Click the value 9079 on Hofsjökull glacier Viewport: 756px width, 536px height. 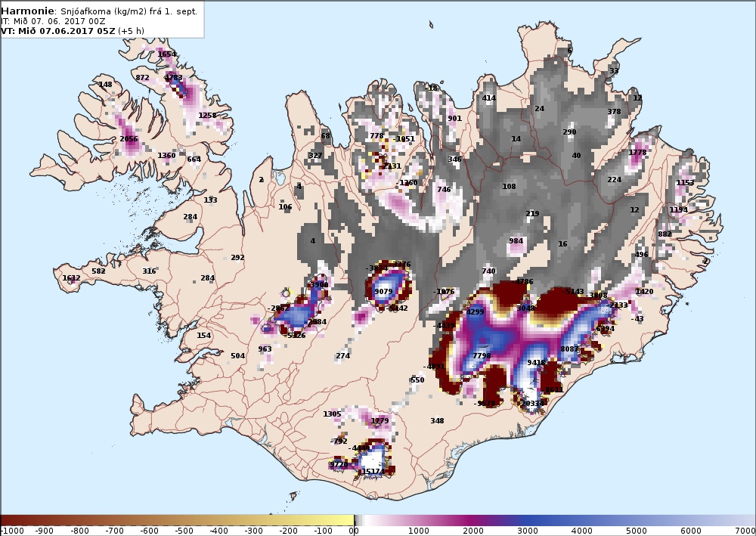(383, 291)
